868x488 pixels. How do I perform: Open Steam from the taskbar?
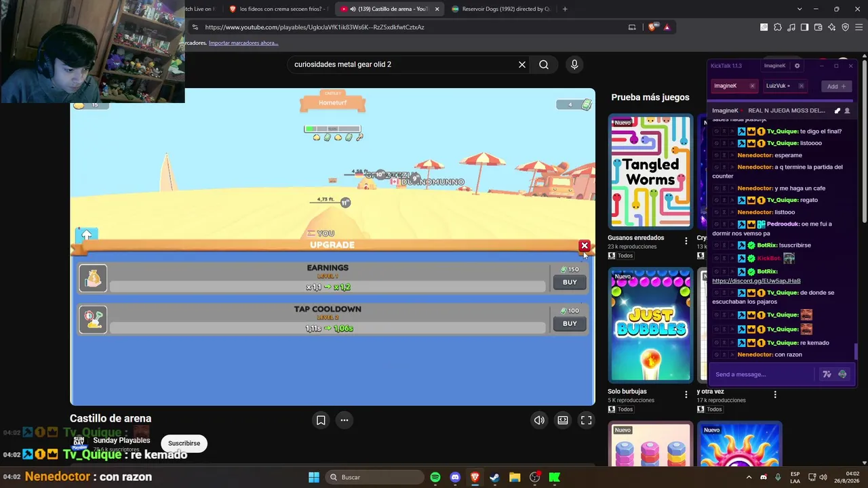tap(494, 477)
